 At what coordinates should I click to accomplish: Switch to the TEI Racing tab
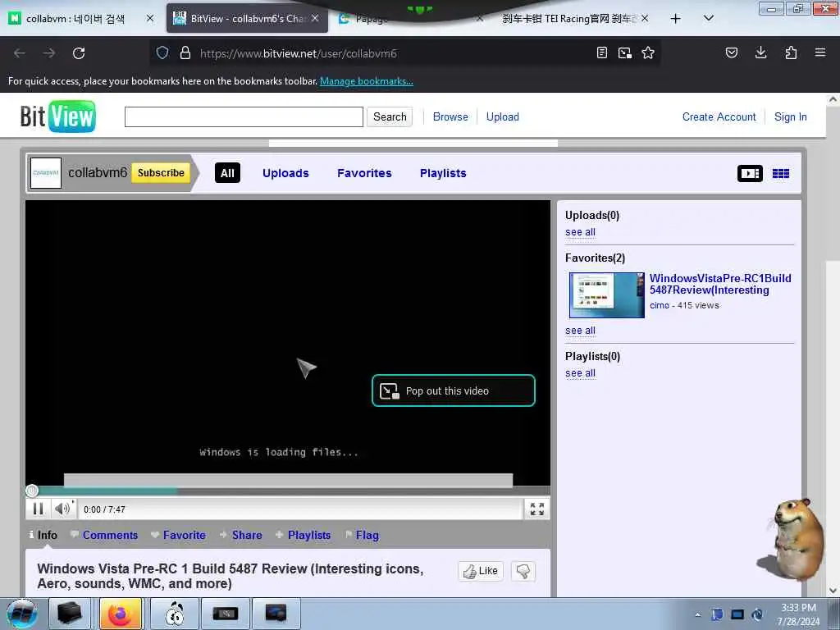point(568,19)
